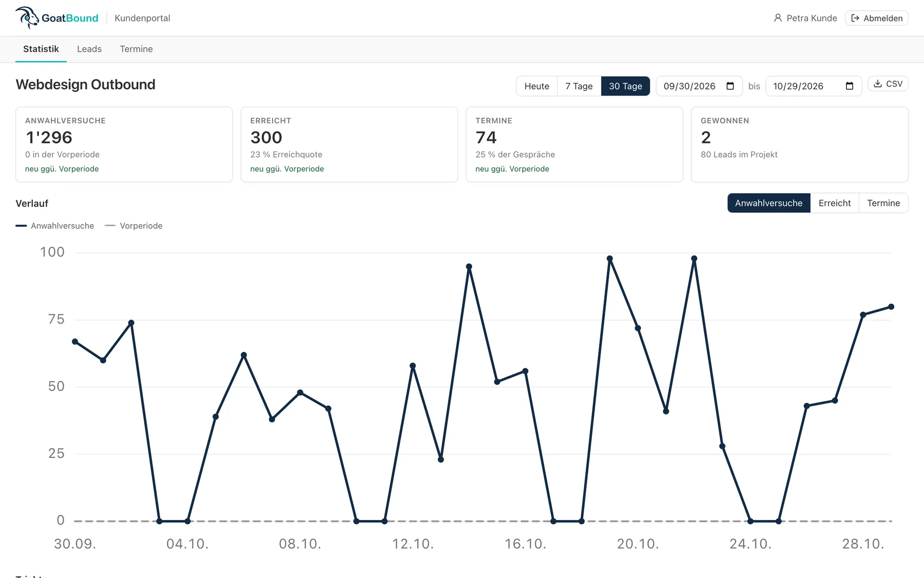Click the first data point on the chart
924x578 pixels.
[75, 342]
